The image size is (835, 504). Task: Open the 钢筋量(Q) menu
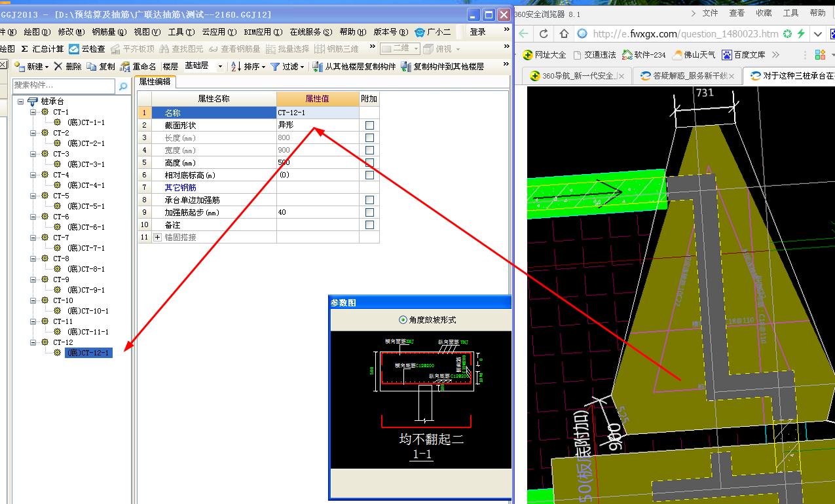pos(109,31)
